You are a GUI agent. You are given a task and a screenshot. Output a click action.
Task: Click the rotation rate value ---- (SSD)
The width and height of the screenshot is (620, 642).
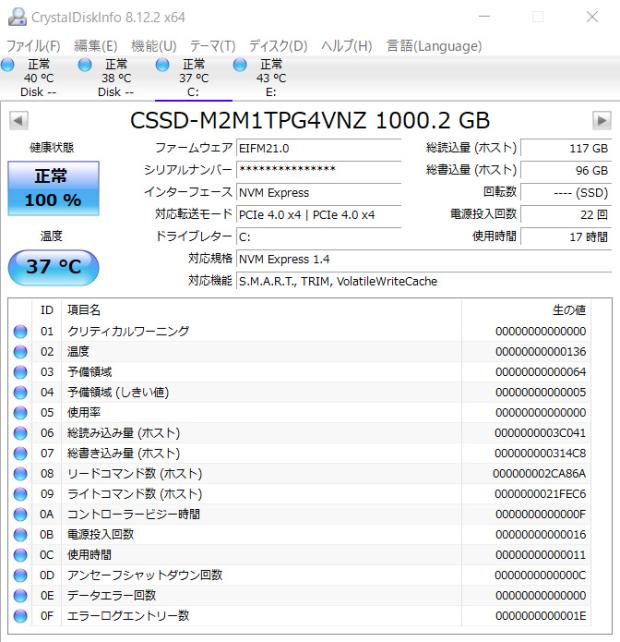(x=566, y=192)
